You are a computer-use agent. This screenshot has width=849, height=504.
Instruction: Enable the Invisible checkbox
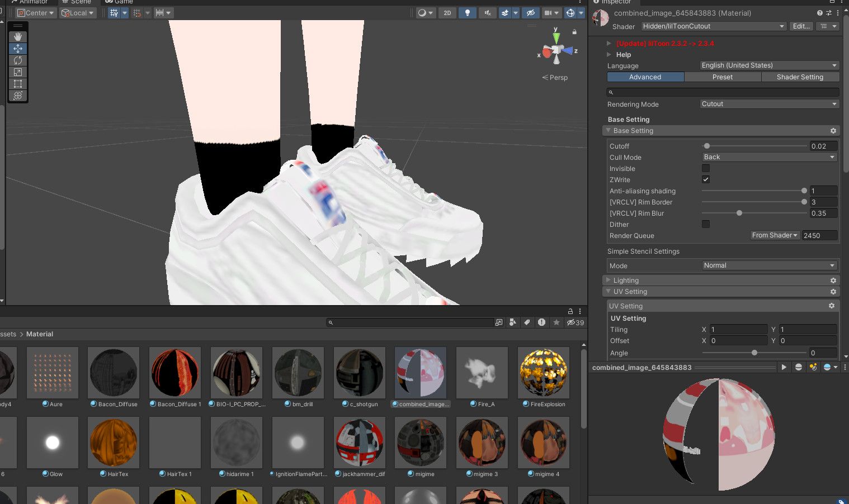tap(706, 168)
